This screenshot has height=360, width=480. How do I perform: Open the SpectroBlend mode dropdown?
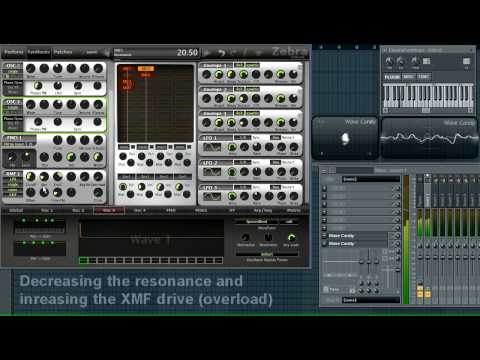(257, 222)
